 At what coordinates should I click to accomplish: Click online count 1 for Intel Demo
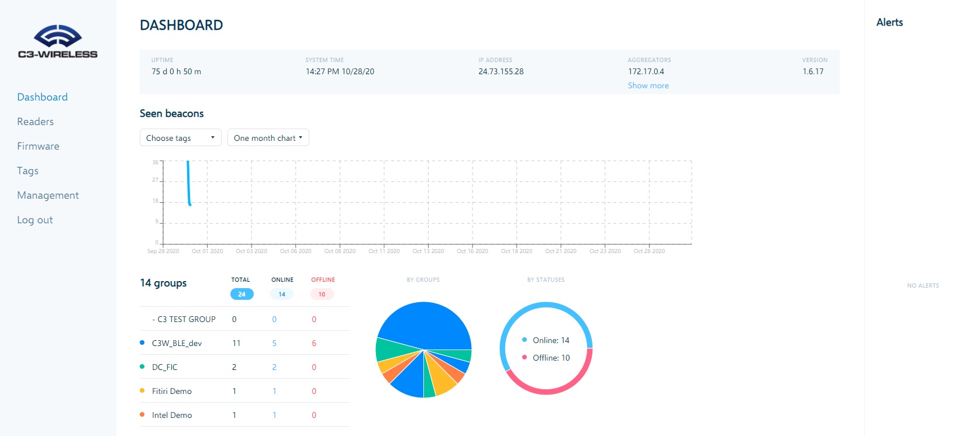pos(274,415)
